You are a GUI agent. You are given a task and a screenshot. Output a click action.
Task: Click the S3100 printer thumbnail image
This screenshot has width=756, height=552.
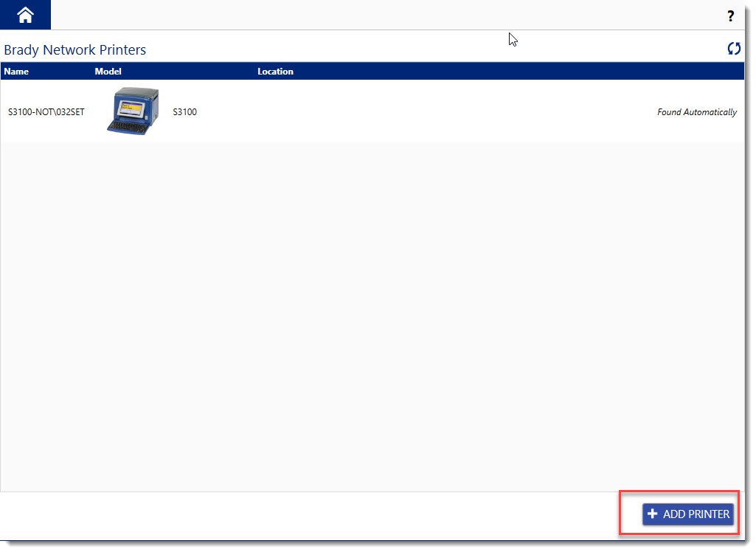pos(133,111)
